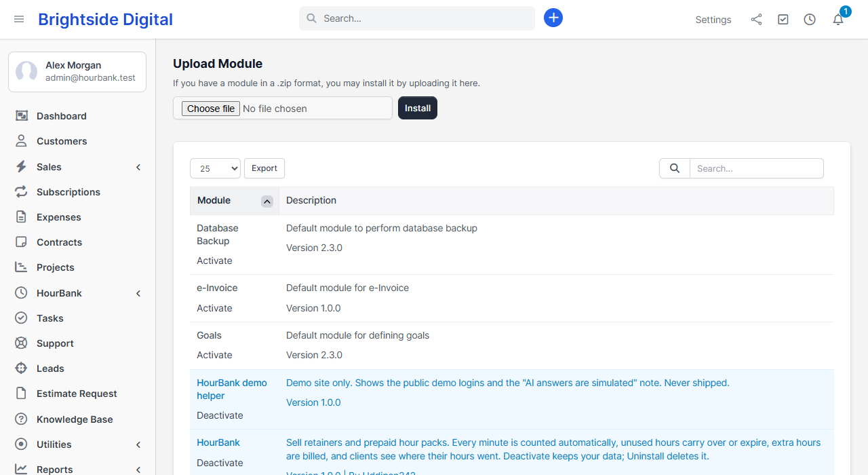Click the Sales lightning bolt icon
The image size is (868, 475).
22,167
